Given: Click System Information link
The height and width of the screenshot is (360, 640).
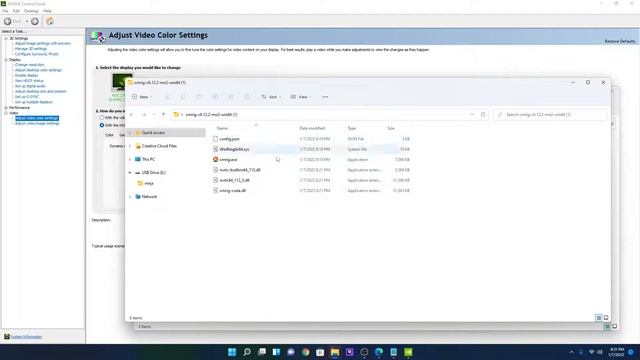Looking at the screenshot, I should click(x=26, y=337).
